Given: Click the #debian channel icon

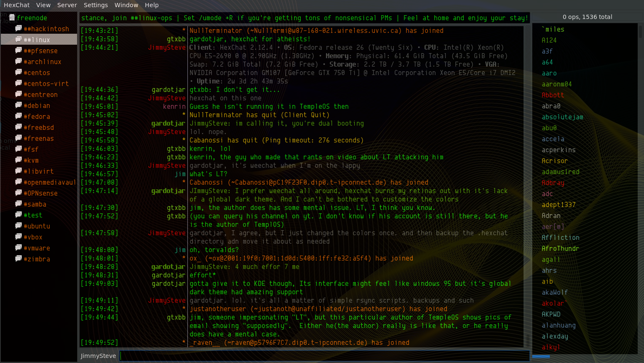Looking at the screenshot, I should (19, 105).
